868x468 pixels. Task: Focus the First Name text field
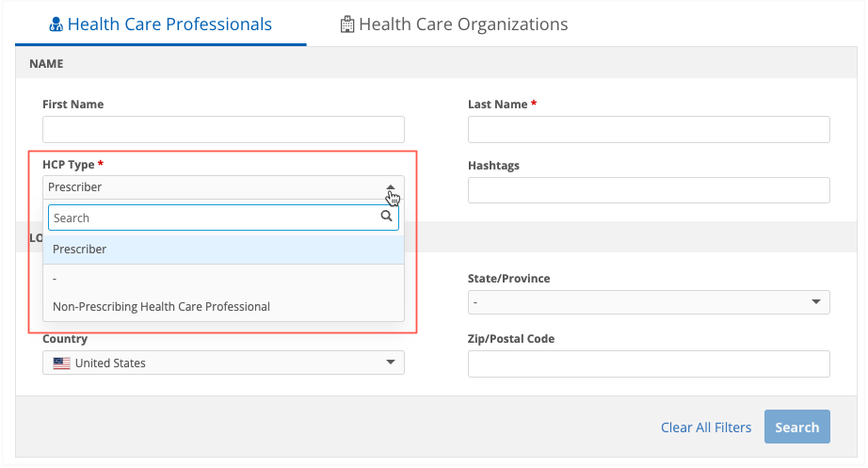(223, 129)
